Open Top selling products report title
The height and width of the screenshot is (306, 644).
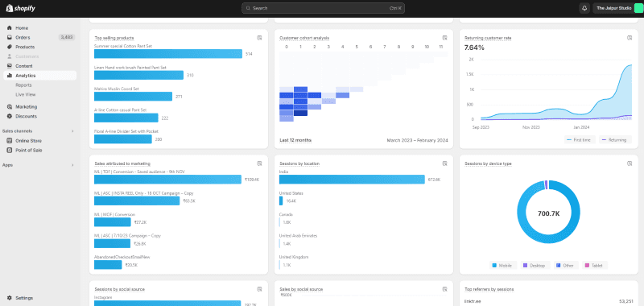pyautogui.click(x=114, y=38)
